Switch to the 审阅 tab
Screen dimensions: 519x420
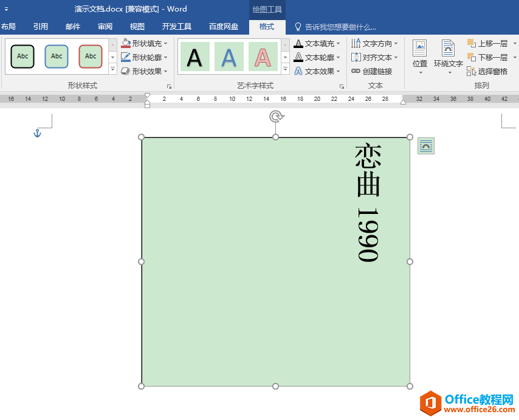[105, 27]
